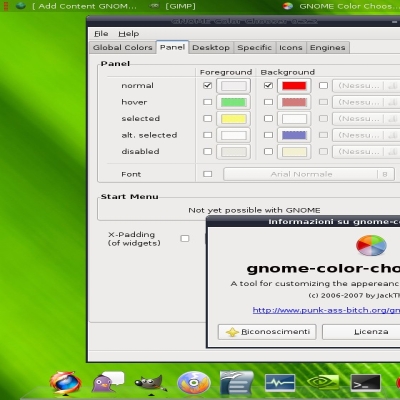Enable the X-Padding checkbox
The image size is (400, 400).
(x=185, y=238)
